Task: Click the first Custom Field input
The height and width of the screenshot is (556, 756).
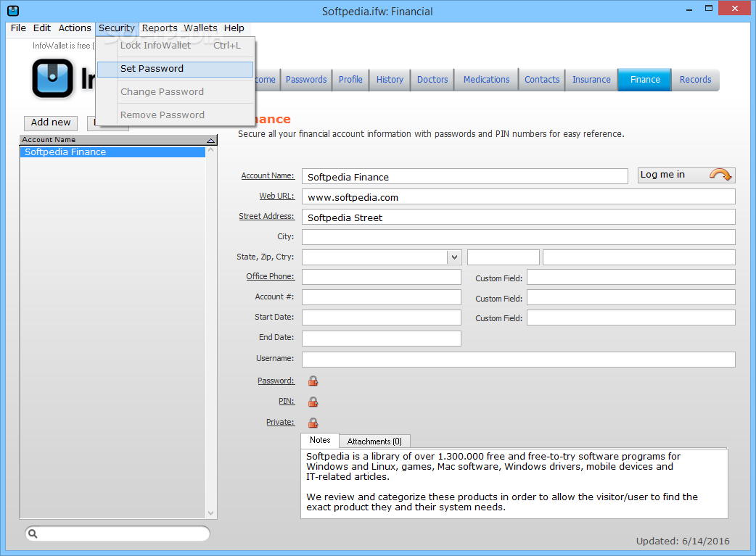Action: click(x=631, y=277)
